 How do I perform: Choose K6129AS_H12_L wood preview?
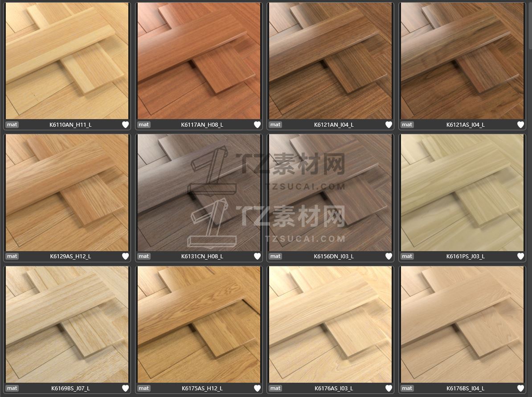click(67, 193)
